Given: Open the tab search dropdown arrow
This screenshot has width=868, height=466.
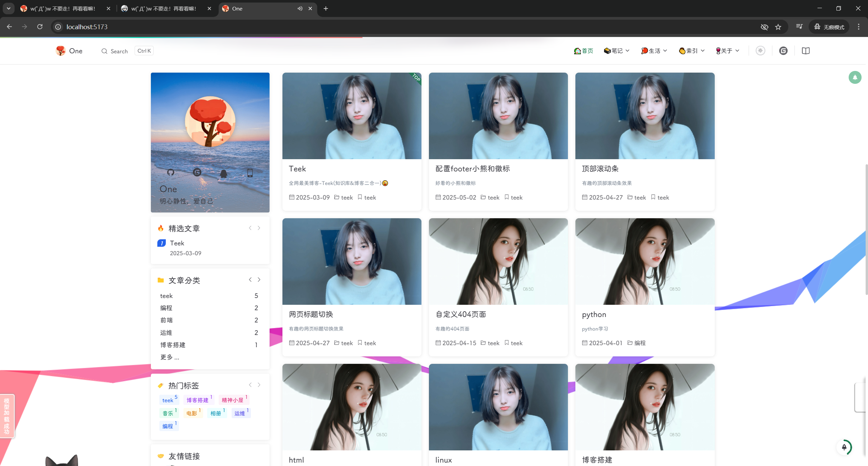Looking at the screenshot, I should point(8,8).
